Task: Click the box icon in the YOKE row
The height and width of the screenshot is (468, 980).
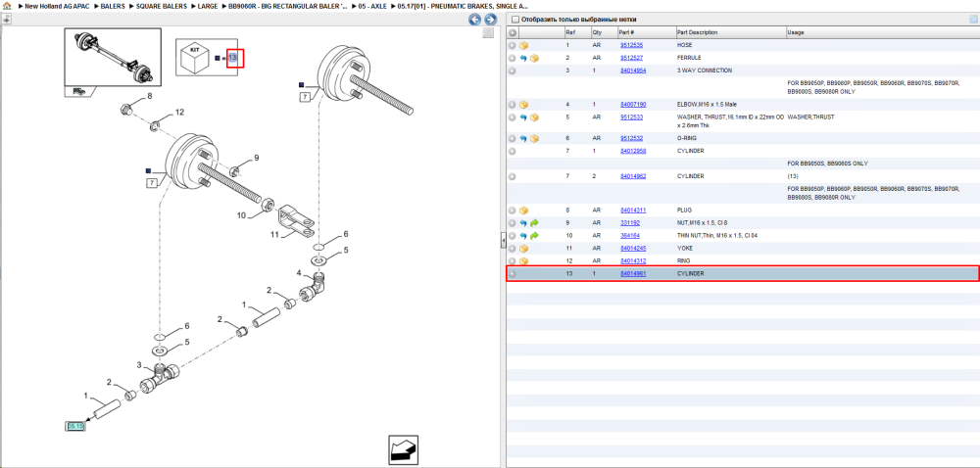Action: [x=523, y=249]
